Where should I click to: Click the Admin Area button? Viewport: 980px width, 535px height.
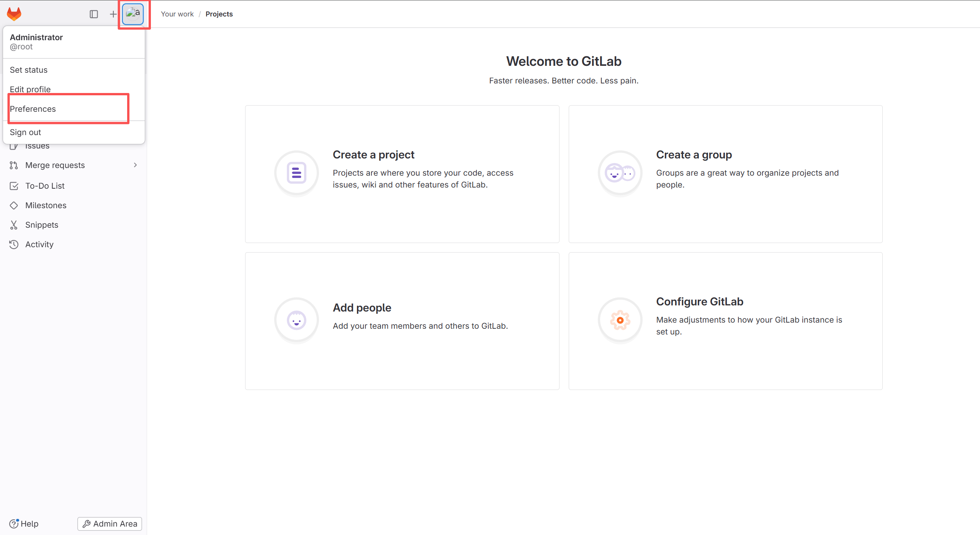point(110,524)
